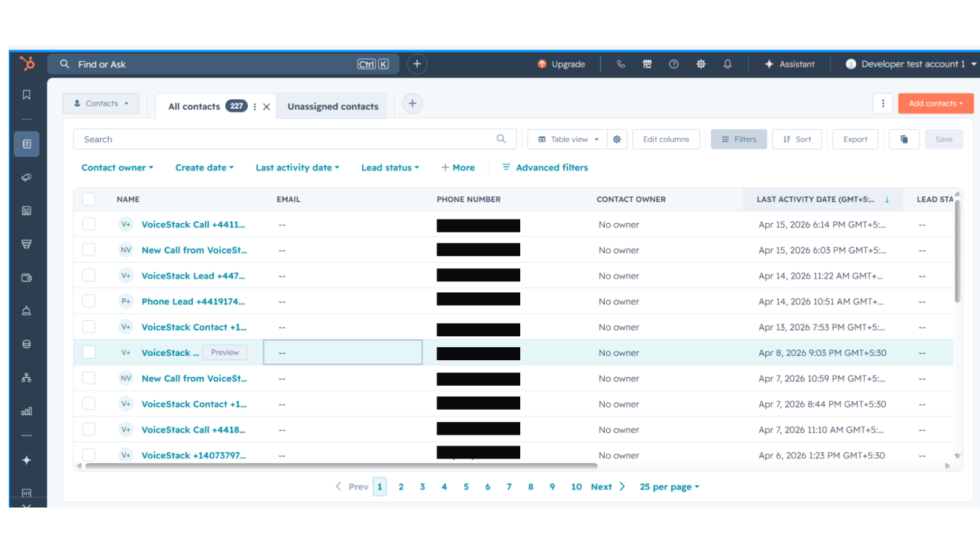Screen dimensions: 980x552
Task: Check the VoiceStack +14073797 row checkbox
Action: [x=89, y=455]
